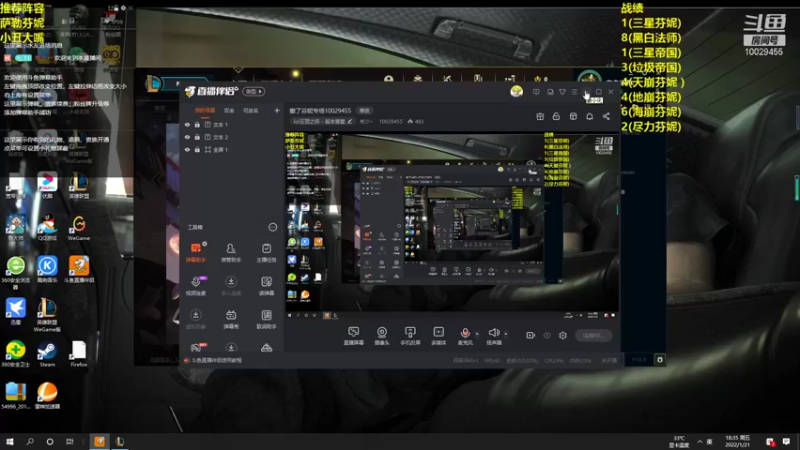Screen dimensions: 800x450
Task: Open hamburger menu in companion title bar
Action: click(x=574, y=92)
